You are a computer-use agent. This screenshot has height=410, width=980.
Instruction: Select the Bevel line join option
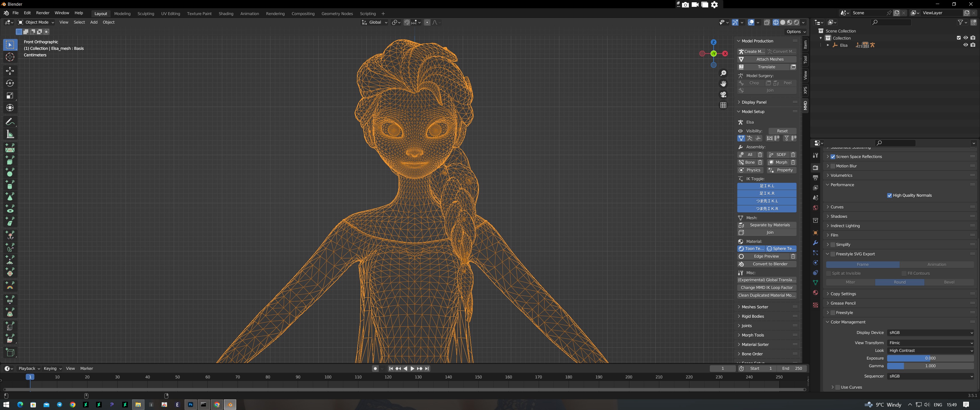[x=949, y=282]
